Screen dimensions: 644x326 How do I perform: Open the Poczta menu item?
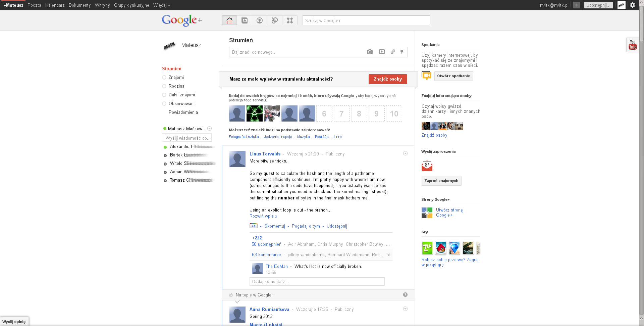pyautogui.click(x=34, y=5)
